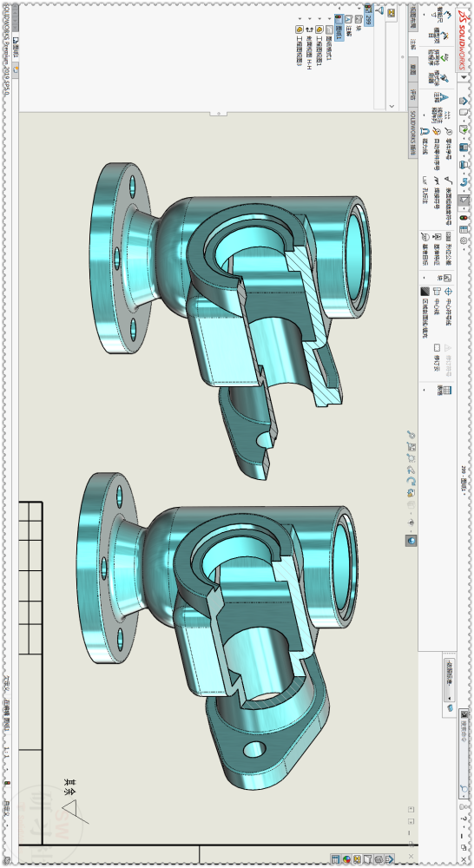
Task: Select the 图纸1 sheet tab
Action: (x=16, y=47)
